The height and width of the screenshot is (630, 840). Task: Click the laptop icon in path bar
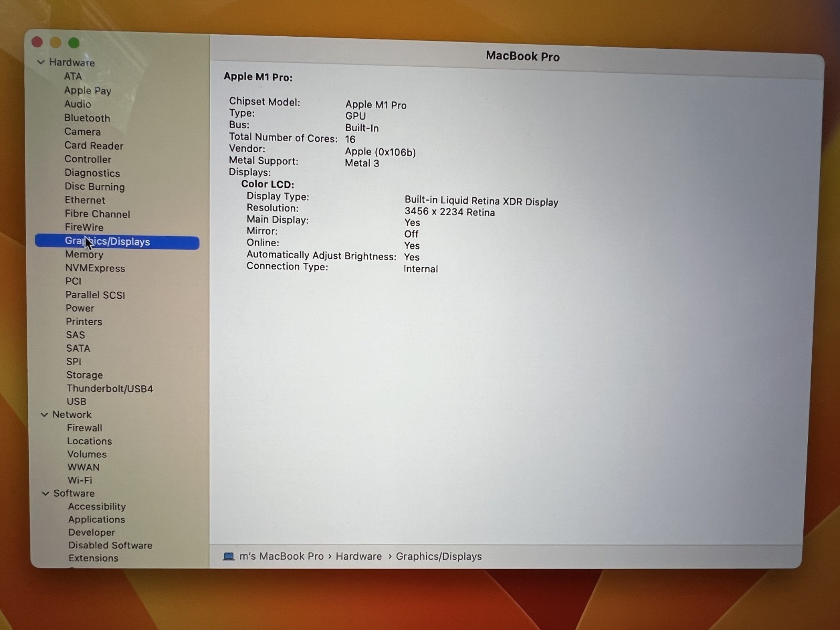[228, 556]
